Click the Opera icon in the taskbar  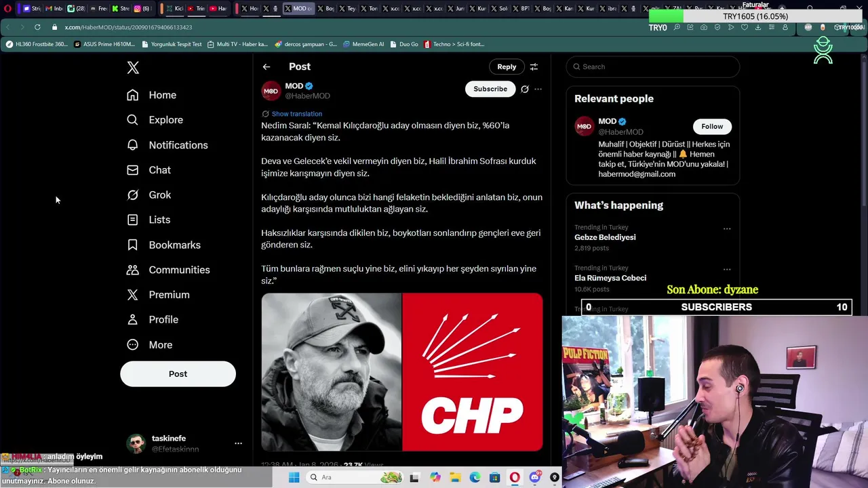tap(515, 477)
